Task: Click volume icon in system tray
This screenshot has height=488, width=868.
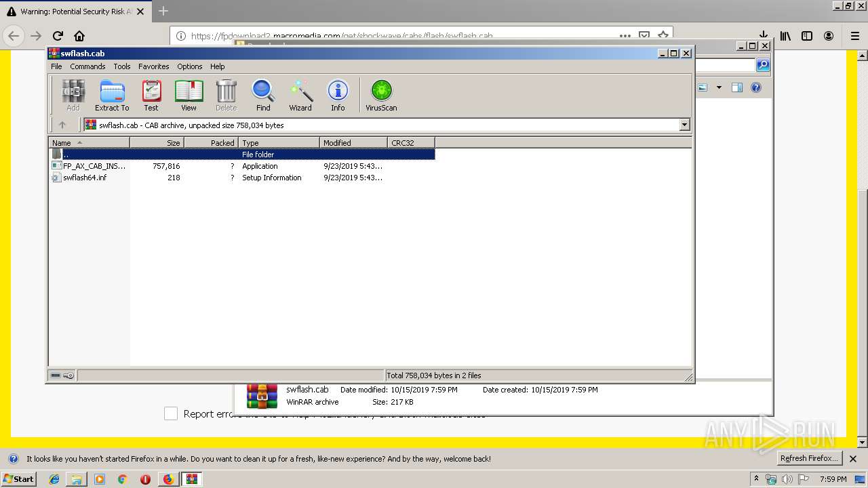Action: pyautogui.click(x=787, y=479)
